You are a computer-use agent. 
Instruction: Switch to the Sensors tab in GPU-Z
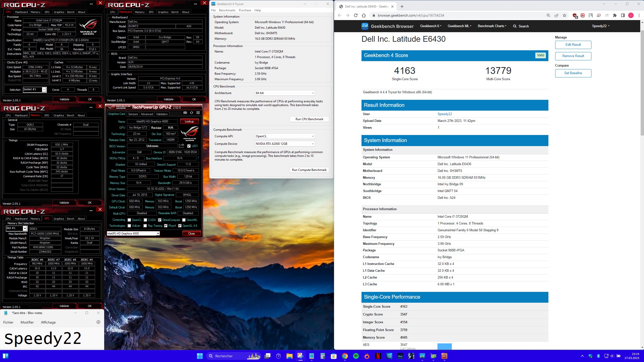[x=133, y=114]
